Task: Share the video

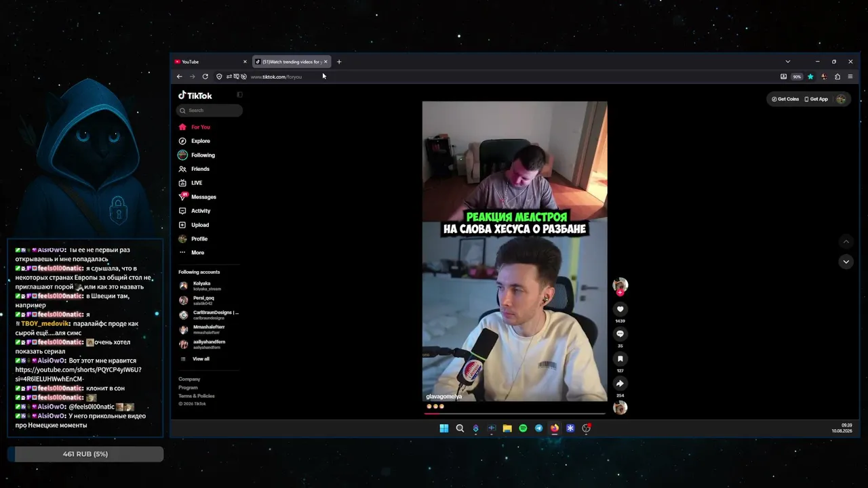Action: 620,384
